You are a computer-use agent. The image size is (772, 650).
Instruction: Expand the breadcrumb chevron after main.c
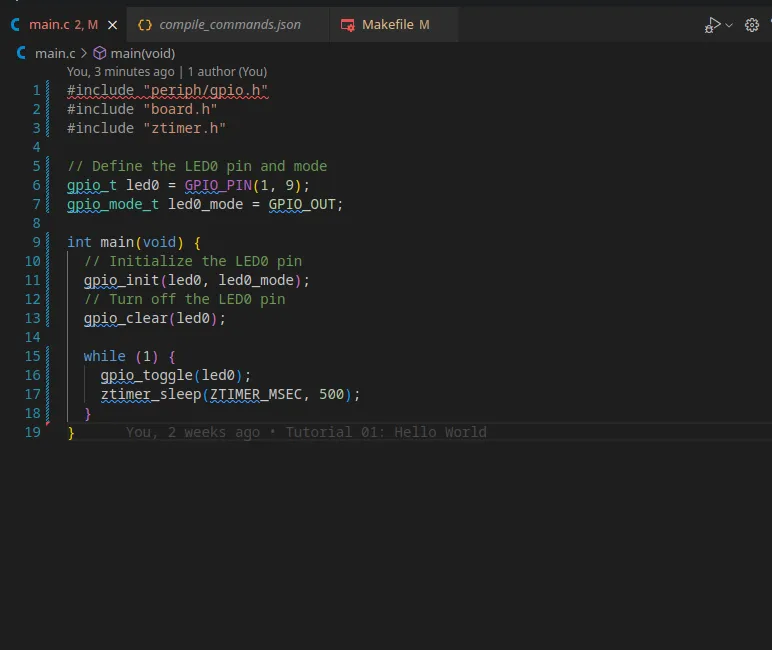tap(84, 53)
